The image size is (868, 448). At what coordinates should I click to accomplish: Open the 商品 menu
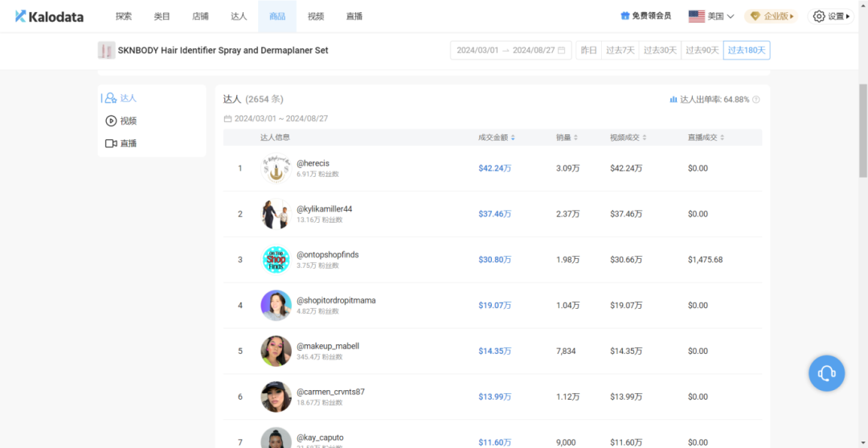(276, 16)
